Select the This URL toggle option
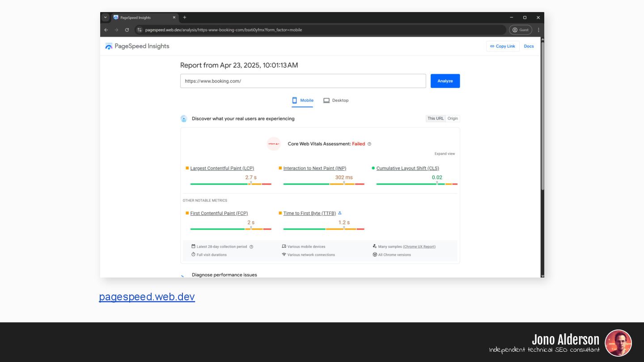 (x=436, y=118)
